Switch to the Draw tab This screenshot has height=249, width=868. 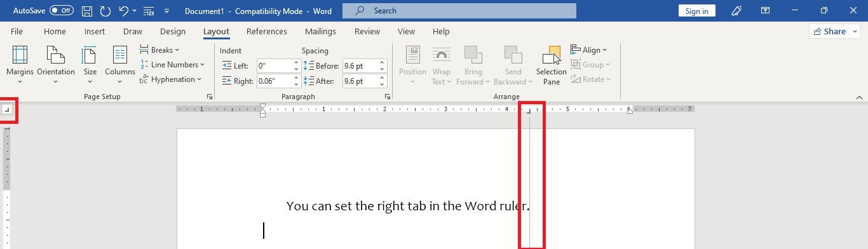[x=133, y=31]
